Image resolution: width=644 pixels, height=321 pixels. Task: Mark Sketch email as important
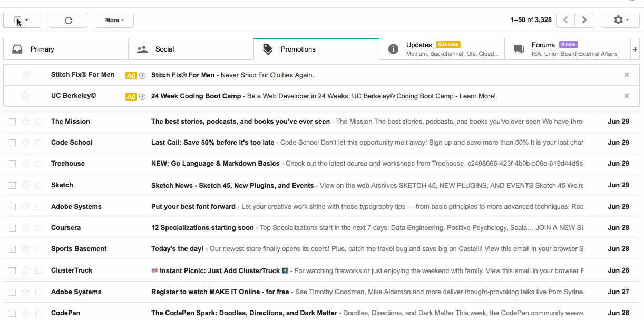(x=38, y=185)
